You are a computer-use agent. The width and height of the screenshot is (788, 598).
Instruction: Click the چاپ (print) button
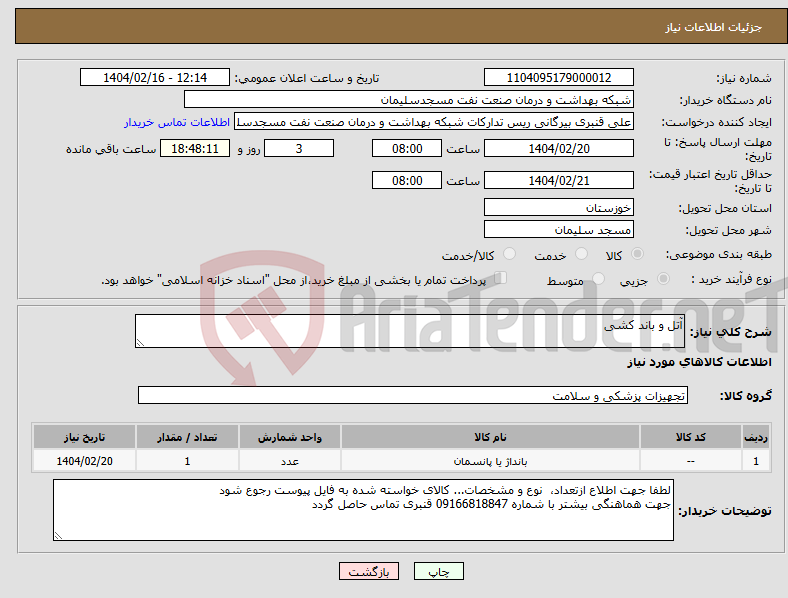pyautogui.click(x=438, y=571)
